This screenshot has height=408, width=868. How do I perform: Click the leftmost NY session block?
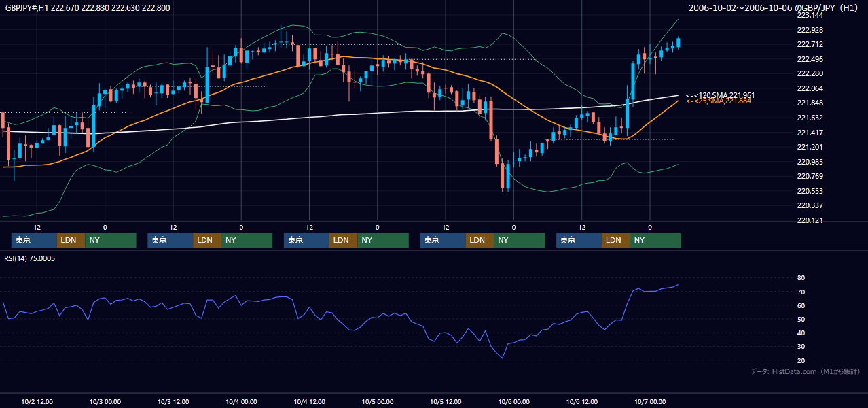tap(111, 240)
